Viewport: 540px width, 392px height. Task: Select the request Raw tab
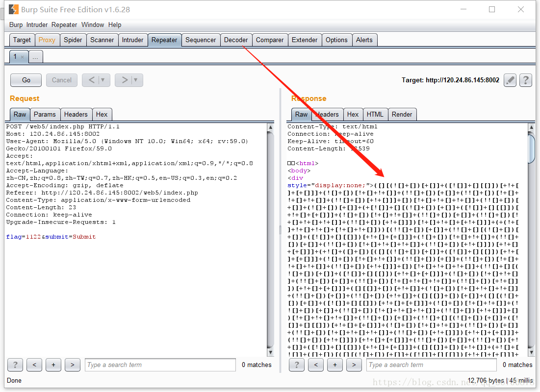pos(20,114)
